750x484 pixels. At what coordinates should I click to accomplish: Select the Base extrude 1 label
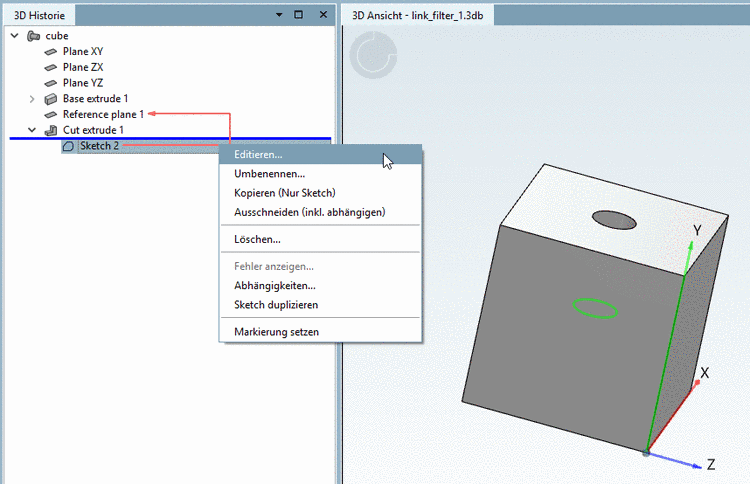[x=95, y=99]
